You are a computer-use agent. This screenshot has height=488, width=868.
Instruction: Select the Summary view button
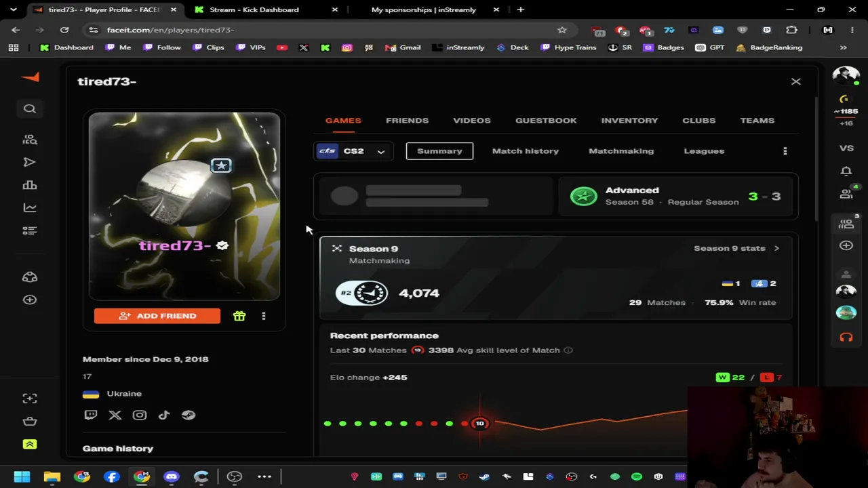pyautogui.click(x=439, y=151)
